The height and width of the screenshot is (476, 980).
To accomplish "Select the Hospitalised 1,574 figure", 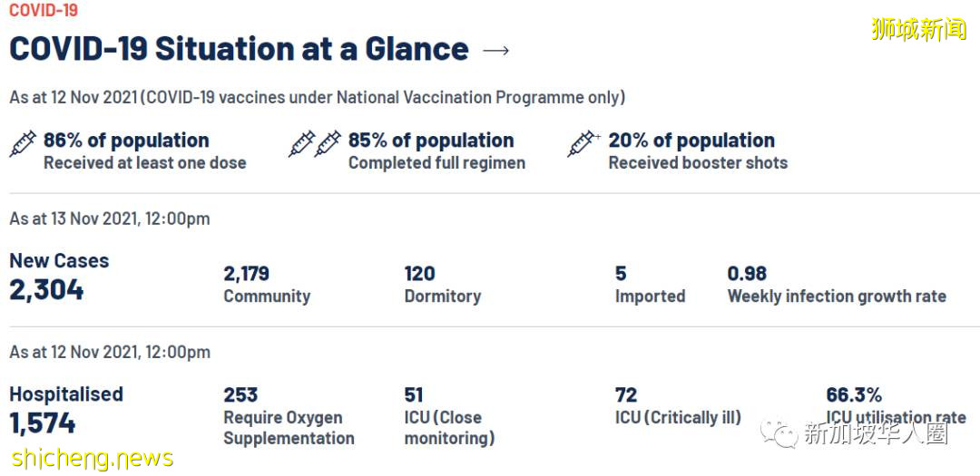I will click(x=43, y=423).
